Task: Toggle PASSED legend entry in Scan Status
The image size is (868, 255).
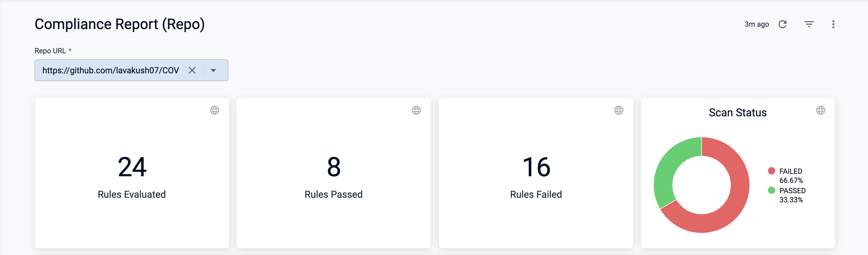Action: (x=792, y=191)
